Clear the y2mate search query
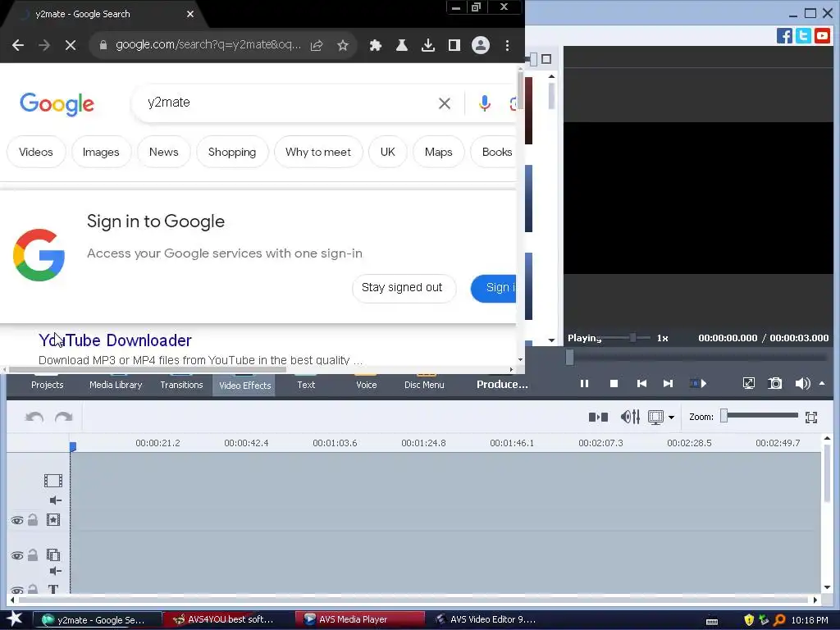The image size is (840, 630). 444,103
